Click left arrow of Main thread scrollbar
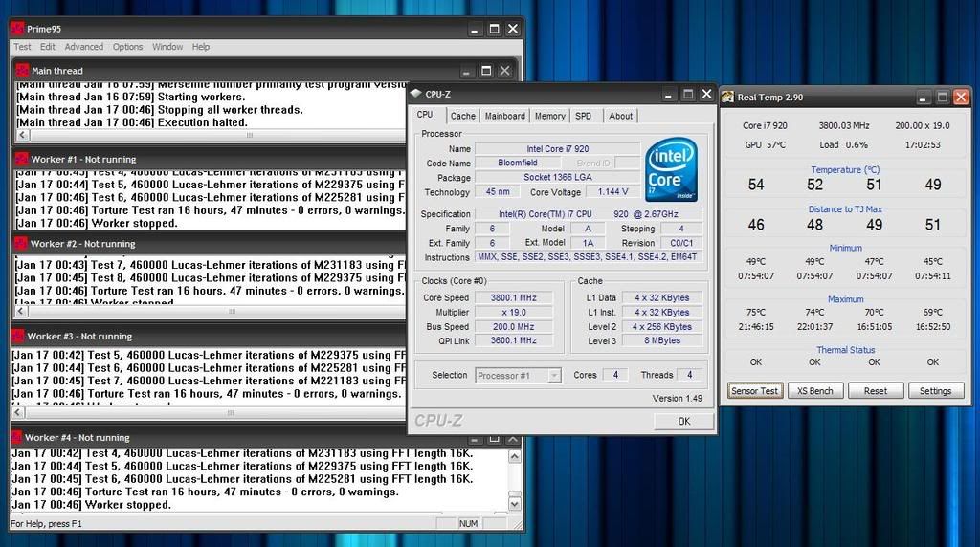This screenshot has height=547, width=980. click(x=23, y=135)
